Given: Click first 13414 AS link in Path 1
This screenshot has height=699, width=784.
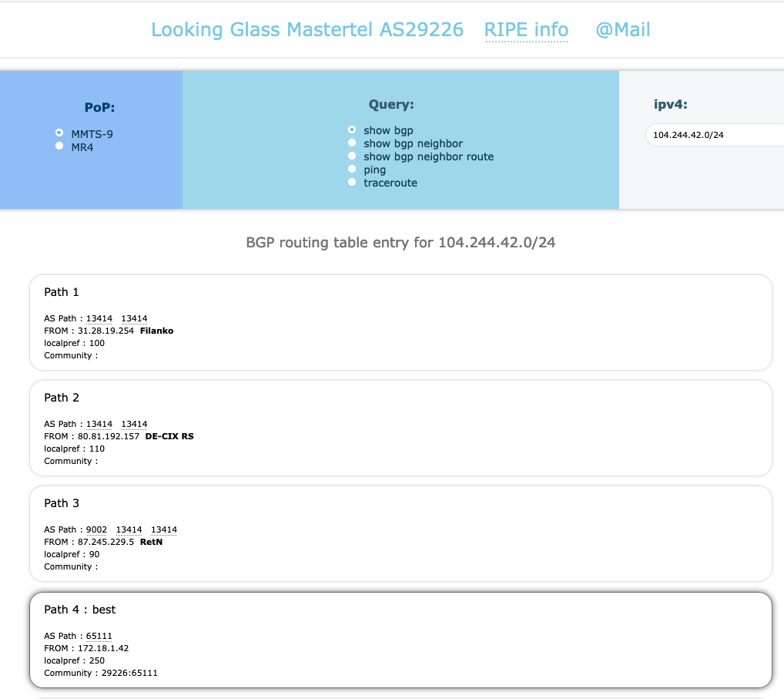Looking at the screenshot, I should tap(99, 318).
